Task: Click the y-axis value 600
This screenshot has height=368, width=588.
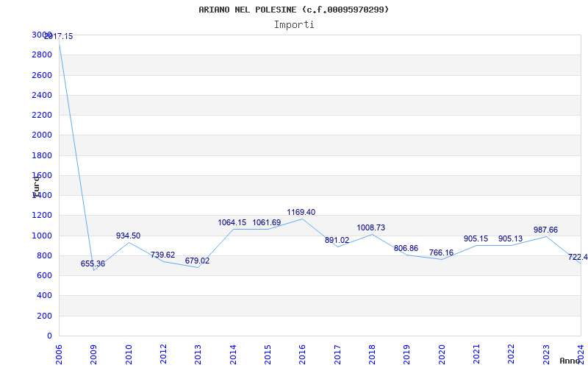Action: coord(45,275)
